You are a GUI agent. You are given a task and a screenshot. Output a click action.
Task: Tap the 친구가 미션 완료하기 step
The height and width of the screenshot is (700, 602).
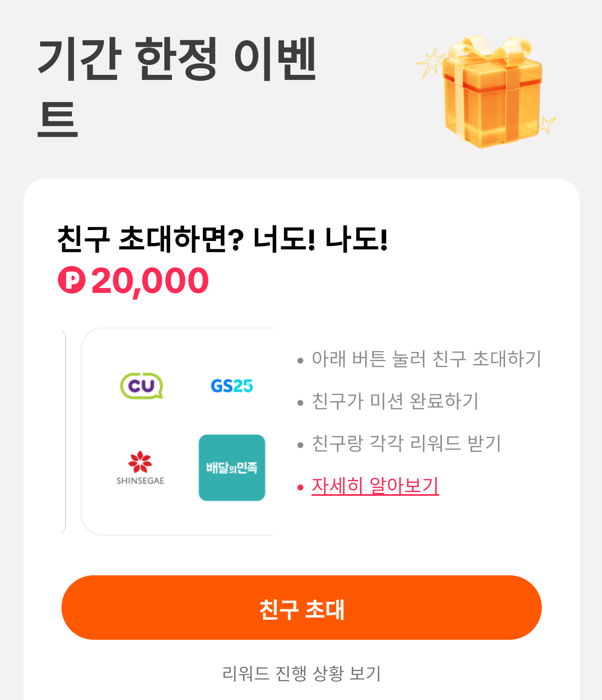[x=395, y=401]
